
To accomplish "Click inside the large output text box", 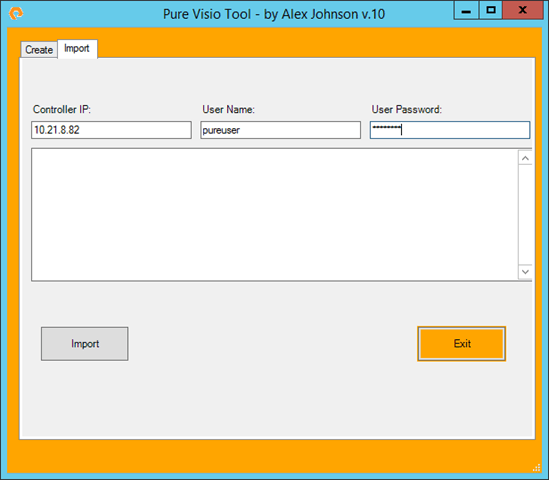I will tap(274, 215).
